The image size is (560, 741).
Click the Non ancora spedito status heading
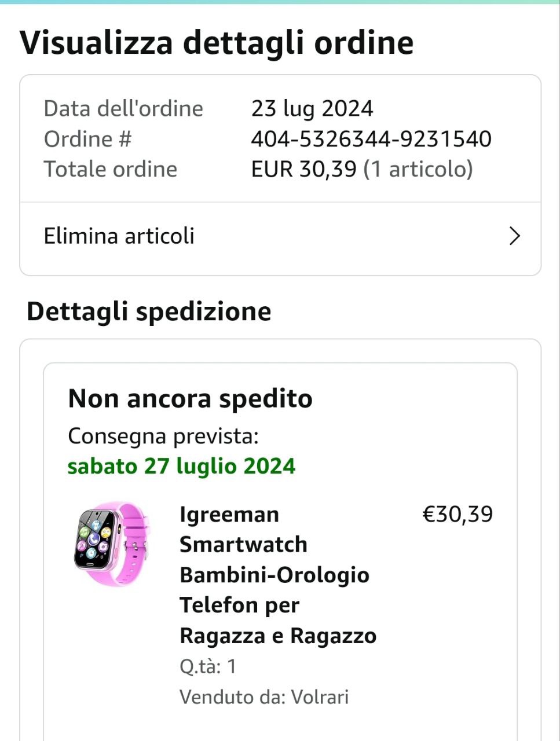point(190,399)
